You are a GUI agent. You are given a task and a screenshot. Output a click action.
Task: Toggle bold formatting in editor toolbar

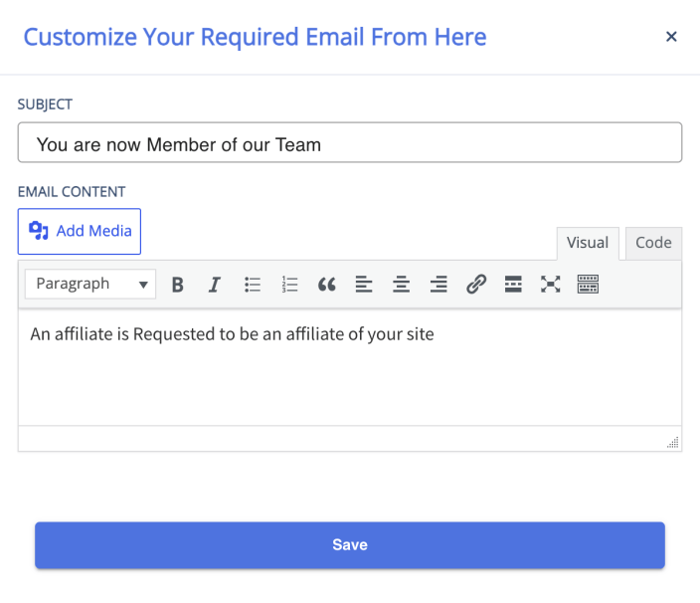[178, 284]
